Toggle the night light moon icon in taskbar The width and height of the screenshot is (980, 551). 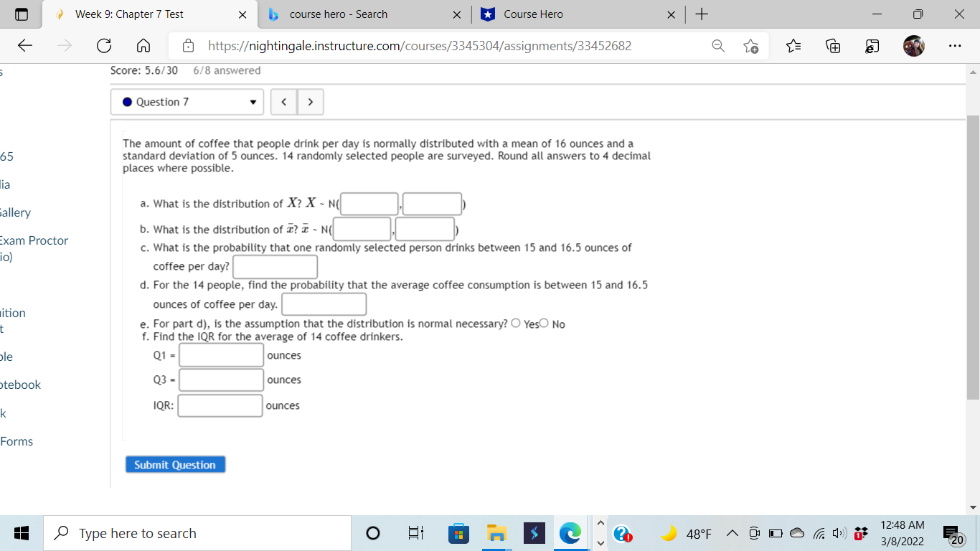click(x=671, y=533)
